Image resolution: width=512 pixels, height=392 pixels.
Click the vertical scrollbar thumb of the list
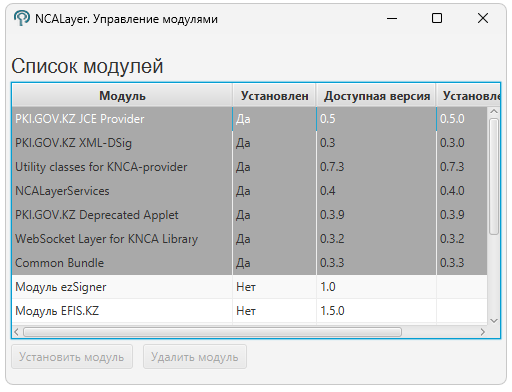coord(494,177)
